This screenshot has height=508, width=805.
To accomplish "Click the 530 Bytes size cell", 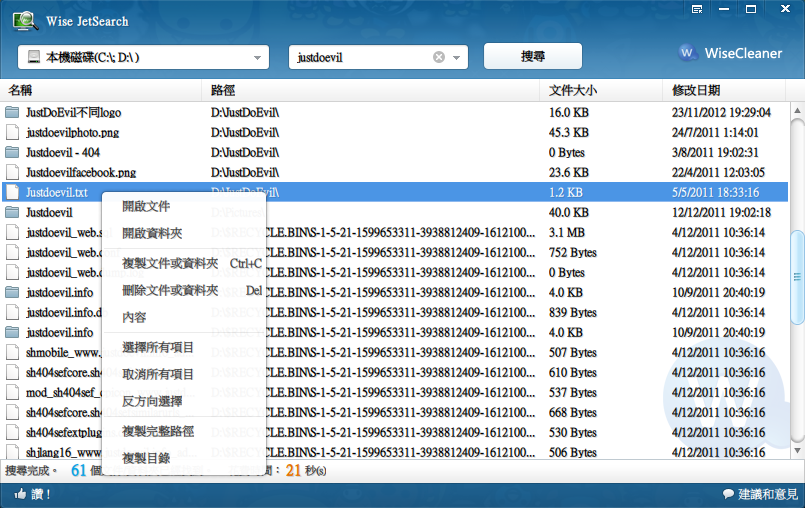I will click(x=572, y=432).
